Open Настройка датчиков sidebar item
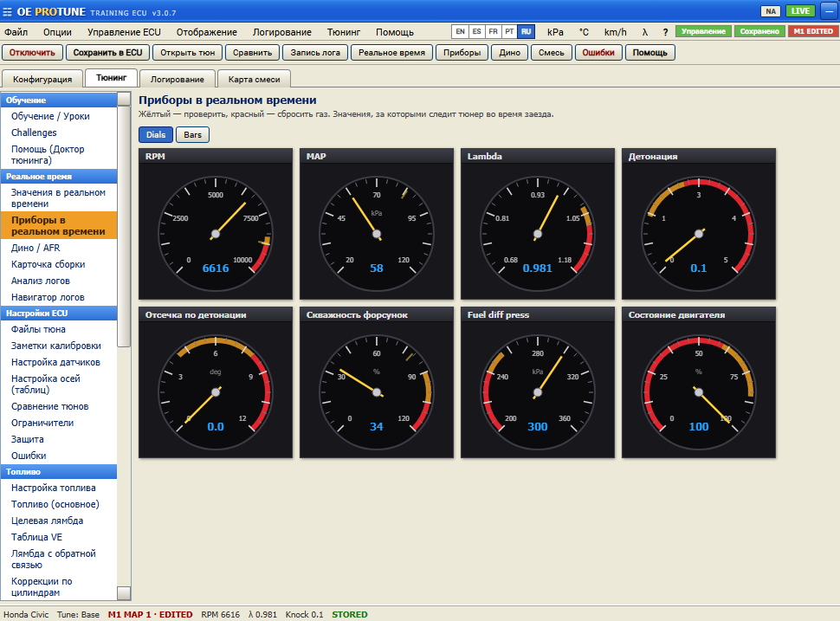 coord(58,362)
